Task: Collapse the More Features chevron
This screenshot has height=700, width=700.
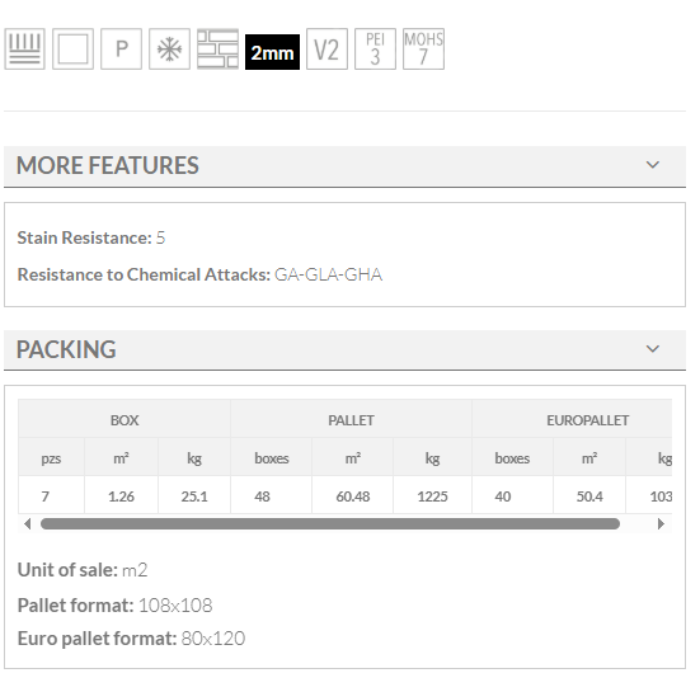Action: 653,165
